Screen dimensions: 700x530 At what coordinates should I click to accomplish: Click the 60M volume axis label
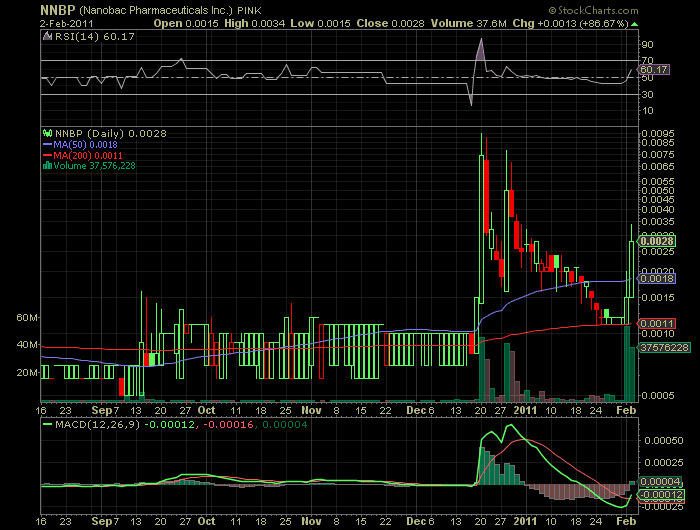(x=27, y=317)
